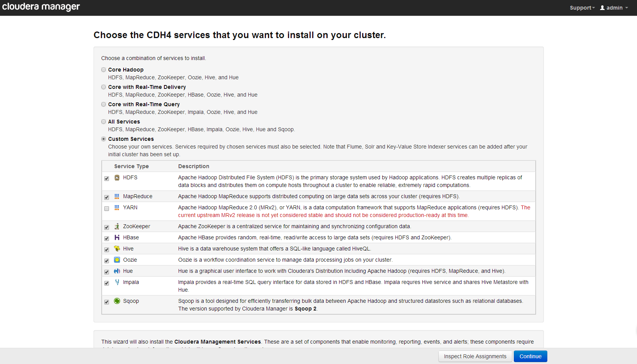This screenshot has height=364, width=637.
Task: Toggle the ZooKeeper service checkbox
Action: 107,227
